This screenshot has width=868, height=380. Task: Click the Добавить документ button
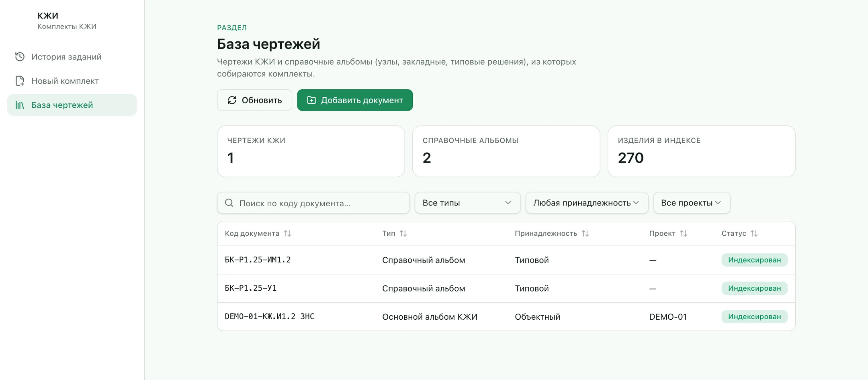[355, 100]
